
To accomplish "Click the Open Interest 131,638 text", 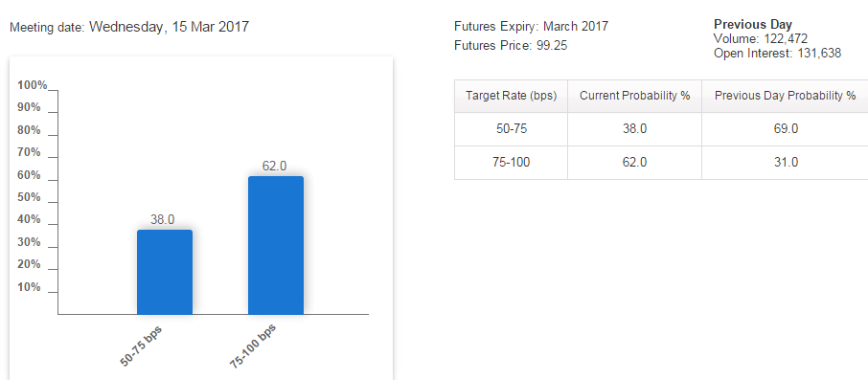I will click(777, 53).
